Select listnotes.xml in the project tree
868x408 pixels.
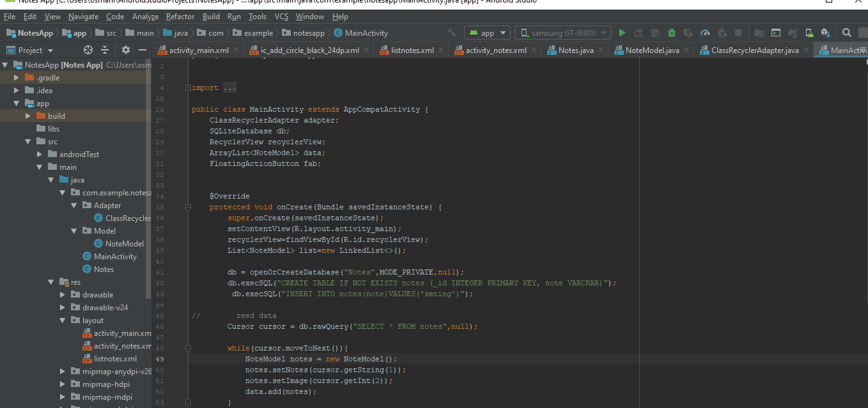point(115,359)
